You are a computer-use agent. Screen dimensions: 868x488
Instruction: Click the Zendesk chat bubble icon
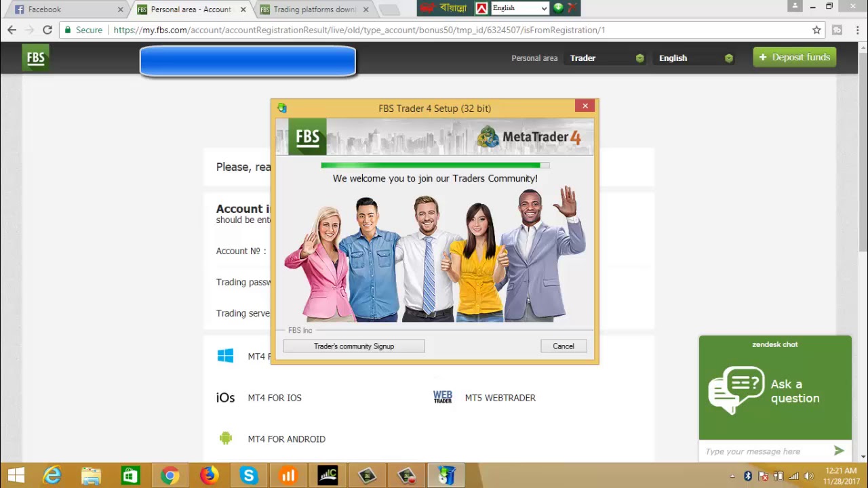(x=736, y=390)
